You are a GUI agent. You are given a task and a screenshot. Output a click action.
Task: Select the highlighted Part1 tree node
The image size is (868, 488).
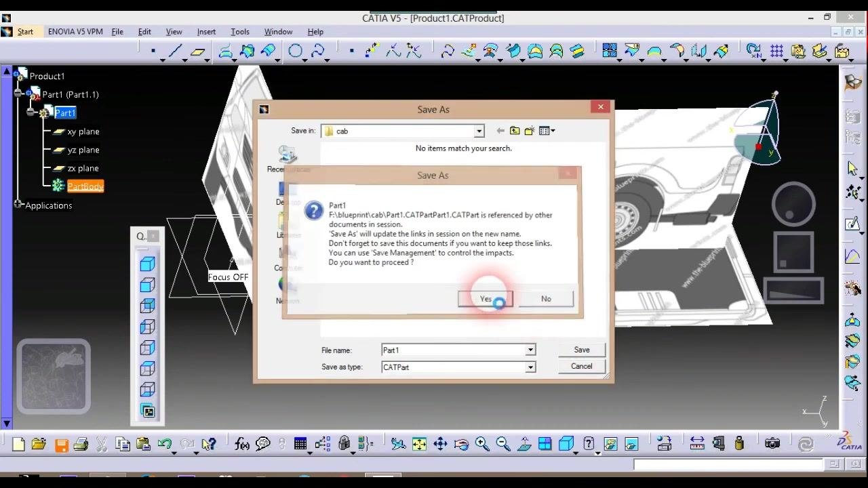coord(65,113)
